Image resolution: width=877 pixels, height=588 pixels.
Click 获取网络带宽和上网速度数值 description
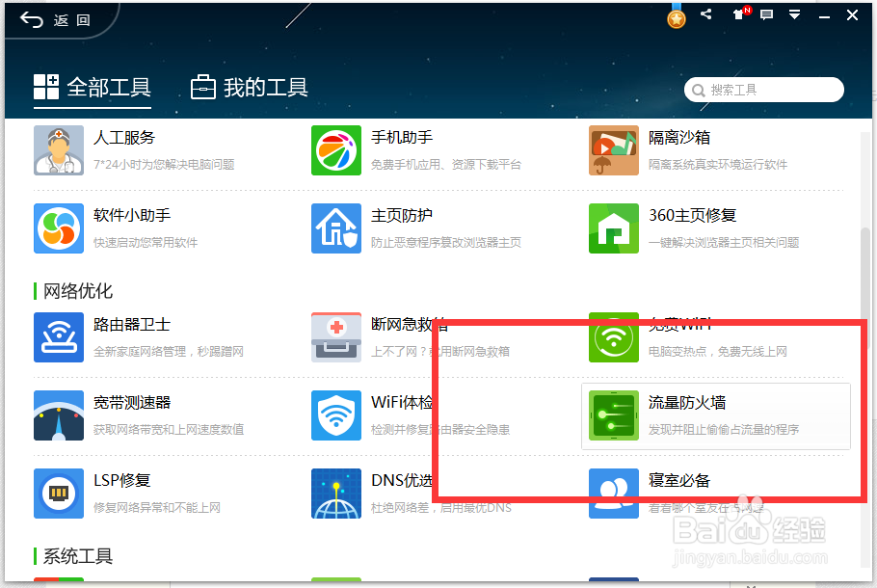click(169, 430)
